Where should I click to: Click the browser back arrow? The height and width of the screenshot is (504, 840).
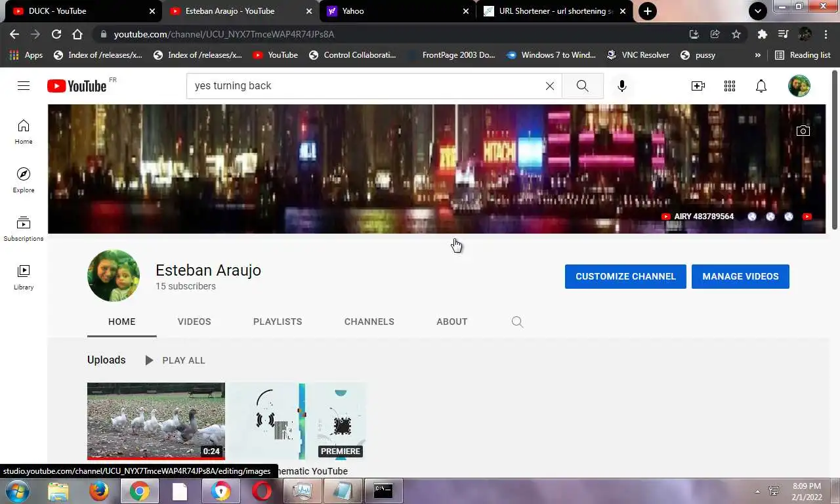14,34
